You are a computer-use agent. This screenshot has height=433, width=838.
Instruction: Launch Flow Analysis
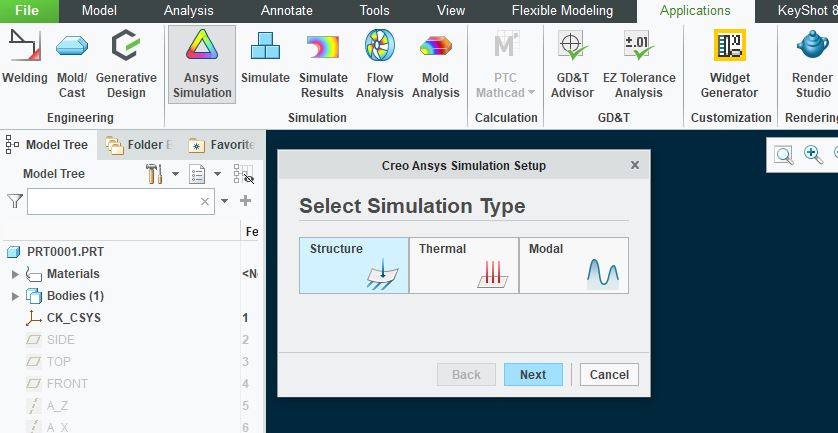pos(379,64)
